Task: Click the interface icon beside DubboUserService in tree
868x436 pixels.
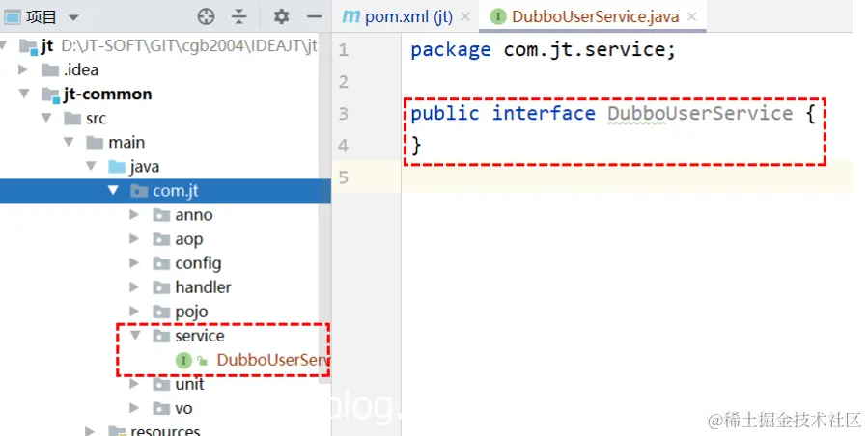Action: tap(183, 360)
